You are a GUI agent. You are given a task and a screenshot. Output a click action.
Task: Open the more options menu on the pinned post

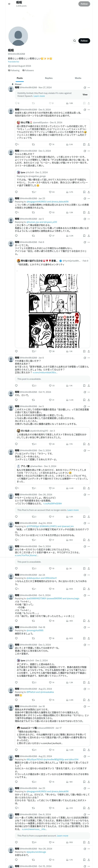[89, 88]
